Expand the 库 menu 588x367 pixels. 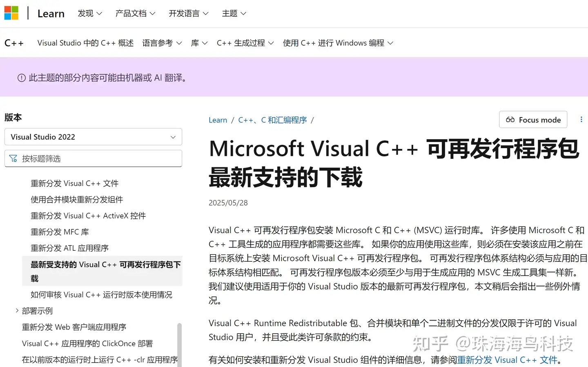[x=199, y=43]
